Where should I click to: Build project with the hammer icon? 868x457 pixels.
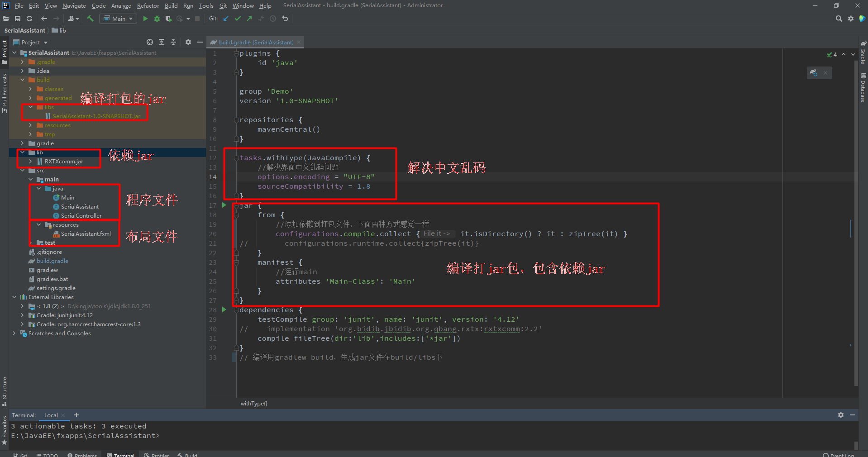(91, 19)
